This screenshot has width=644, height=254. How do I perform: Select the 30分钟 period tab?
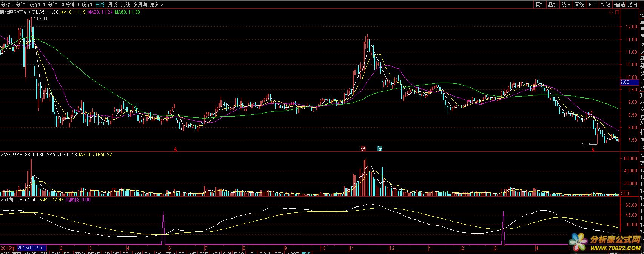(68, 5)
